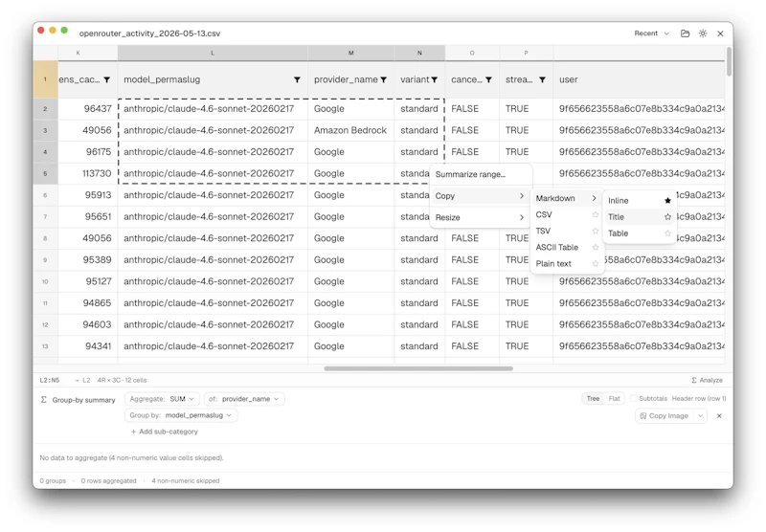Favorite the Table markdown format star
The height and width of the screenshot is (532, 766).
coord(667,233)
